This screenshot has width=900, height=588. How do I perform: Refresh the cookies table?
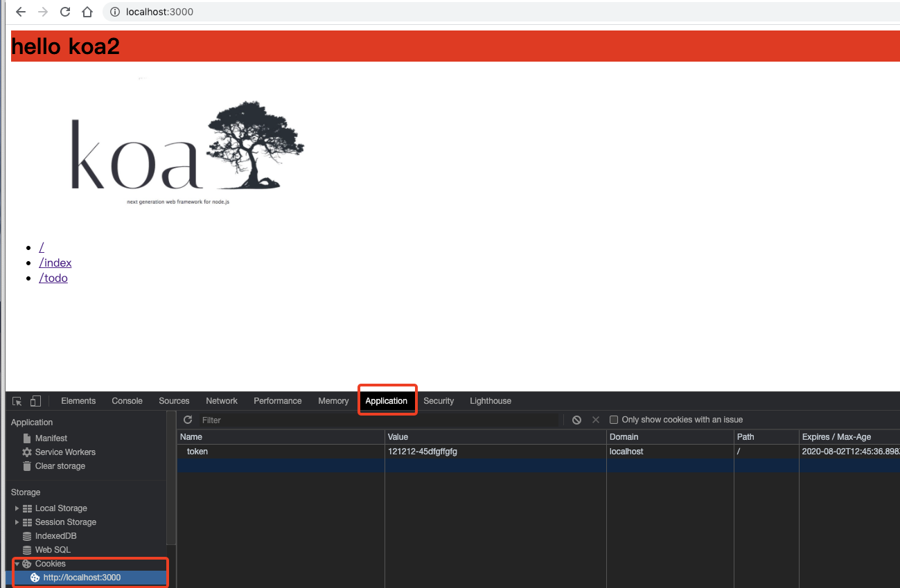188,420
